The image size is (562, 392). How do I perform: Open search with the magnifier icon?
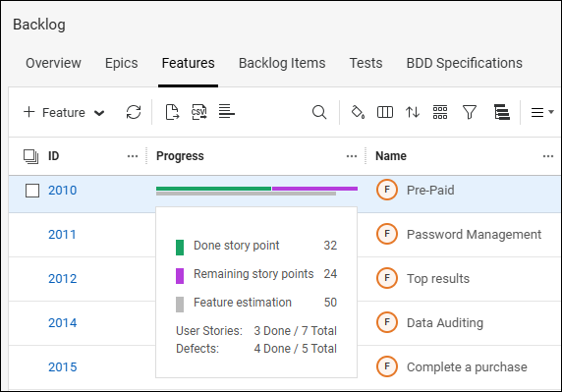click(319, 112)
